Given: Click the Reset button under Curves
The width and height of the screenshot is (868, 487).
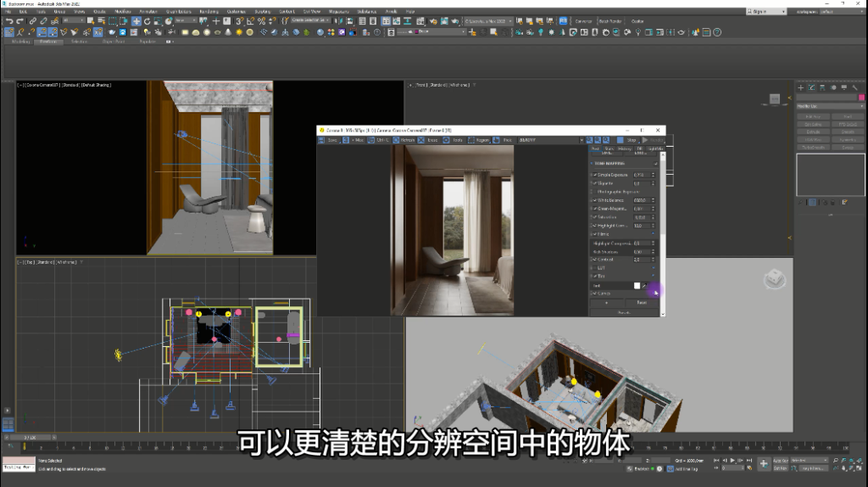Looking at the screenshot, I should [643, 303].
